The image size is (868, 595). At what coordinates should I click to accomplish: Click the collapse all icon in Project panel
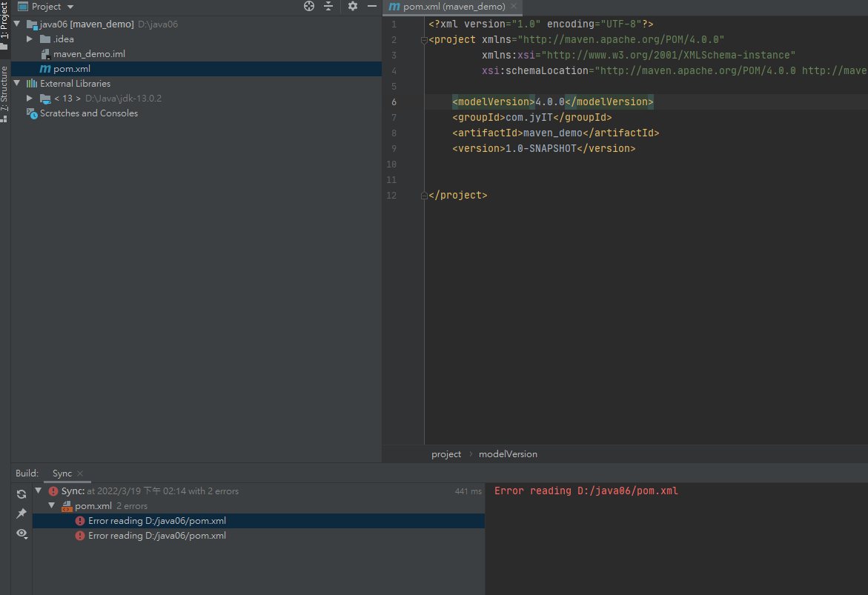click(x=328, y=6)
